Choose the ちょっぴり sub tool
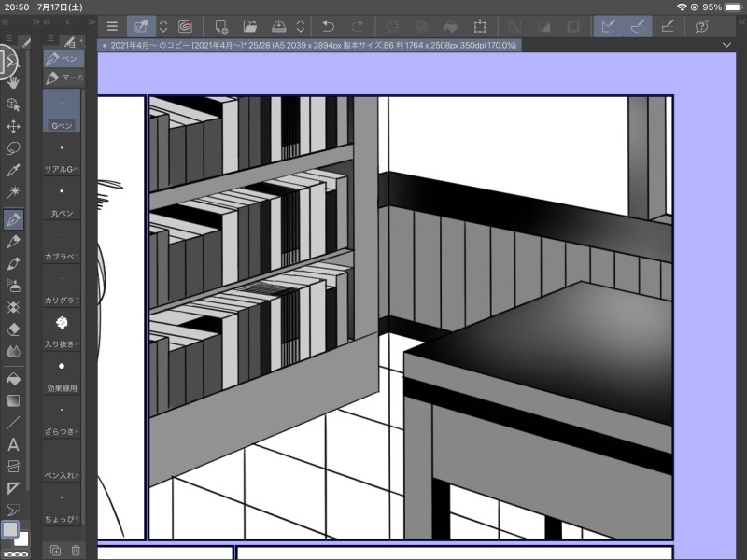This screenshot has width=747, height=560. pos(62,505)
